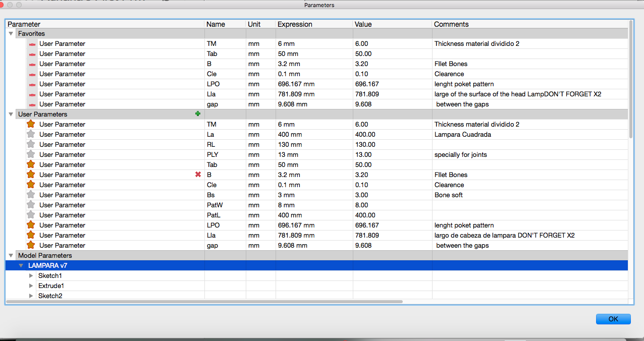Viewport: 644px width, 341px height.
Task: Select the 'Bone soft' comment cell
Action: coord(530,195)
